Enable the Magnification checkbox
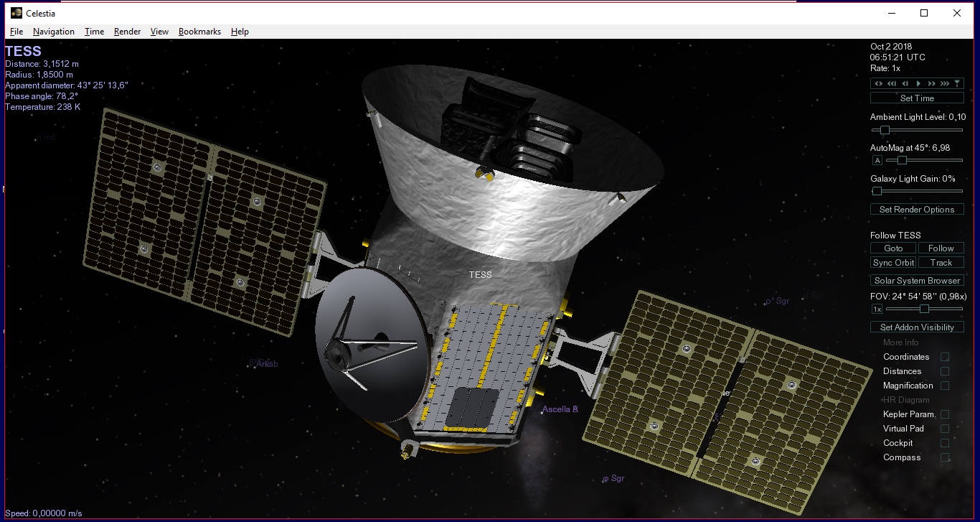This screenshot has height=522, width=980. (x=945, y=386)
